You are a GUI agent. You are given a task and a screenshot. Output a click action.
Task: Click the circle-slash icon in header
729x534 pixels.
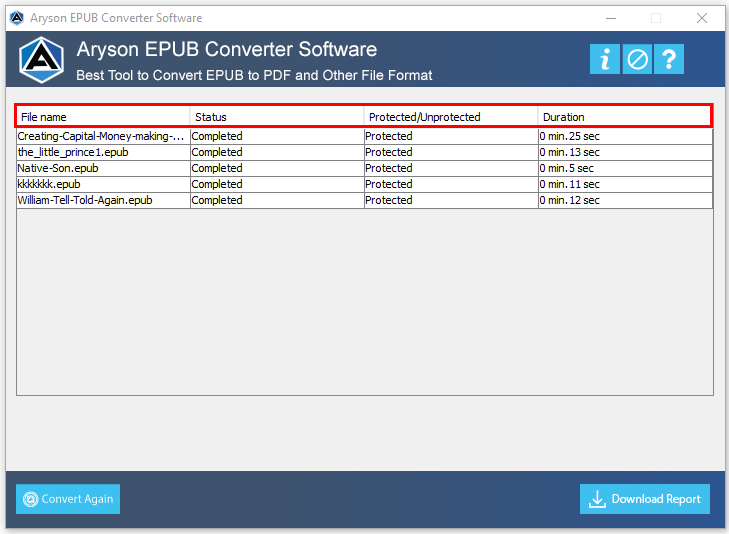point(637,59)
